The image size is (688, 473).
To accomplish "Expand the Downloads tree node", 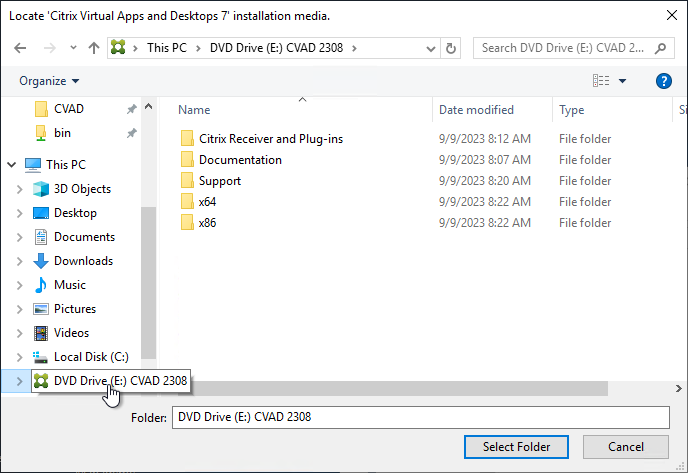I will pos(19,261).
